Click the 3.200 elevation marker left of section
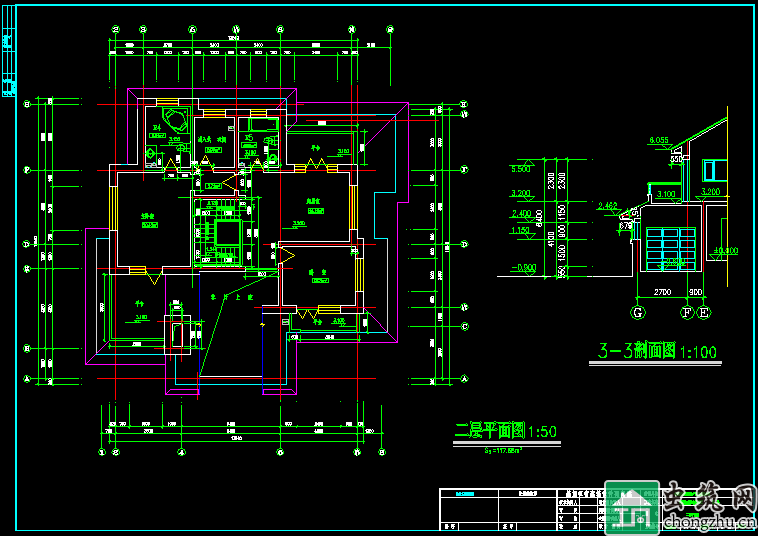This screenshot has height=536, width=758. coord(520,193)
